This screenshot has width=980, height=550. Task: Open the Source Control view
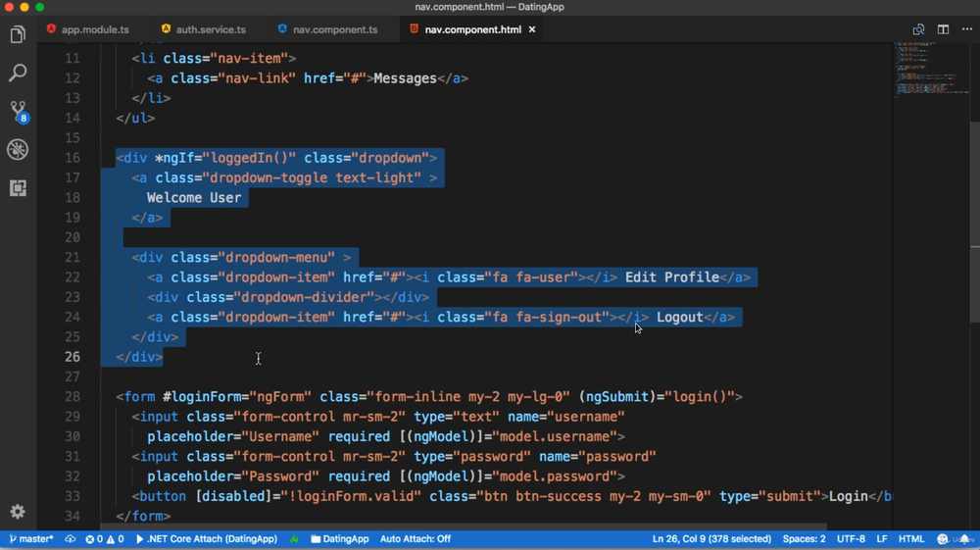[x=18, y=111]
